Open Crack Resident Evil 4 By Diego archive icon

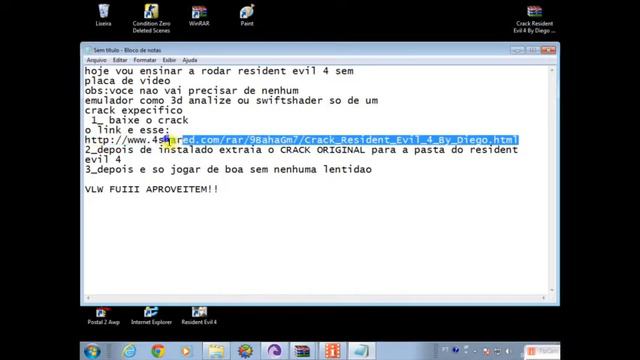(x=534, y=19)
